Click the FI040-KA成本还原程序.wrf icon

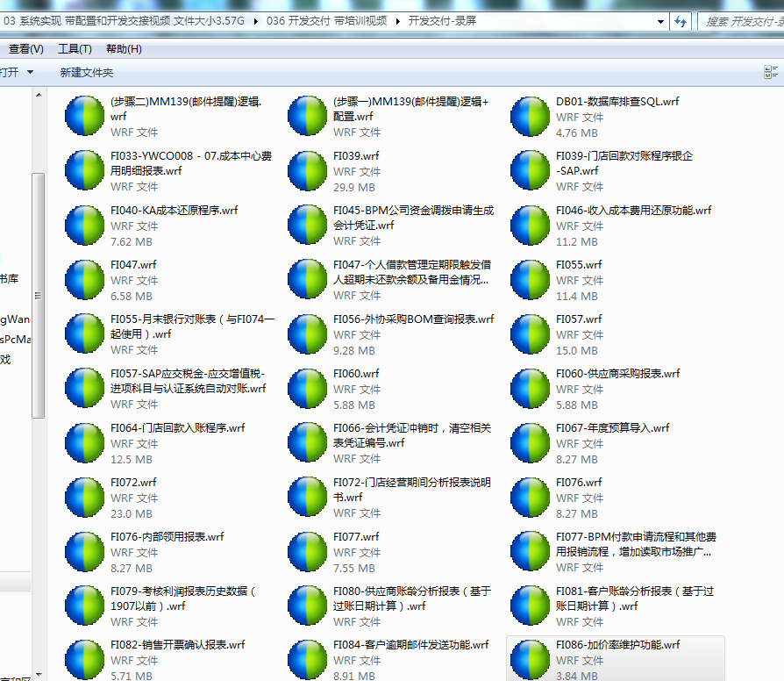point(84,226)
